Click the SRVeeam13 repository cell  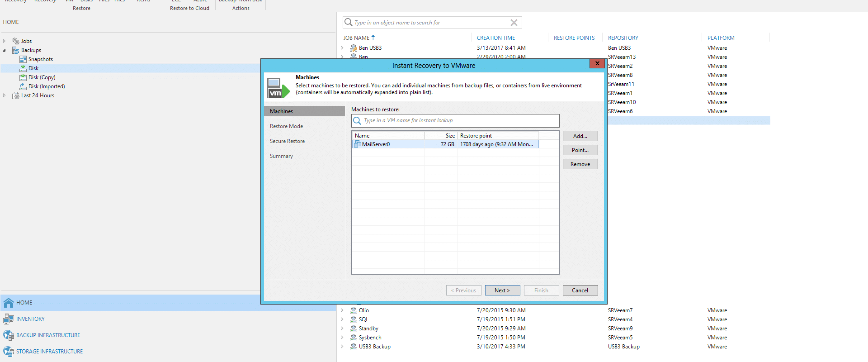pos(622,57)
